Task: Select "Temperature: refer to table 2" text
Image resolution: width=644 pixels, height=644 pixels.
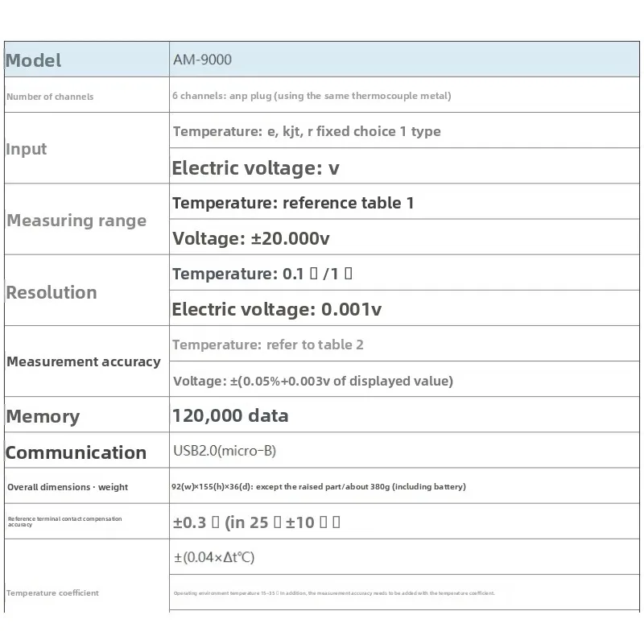Action: [268, 345]
